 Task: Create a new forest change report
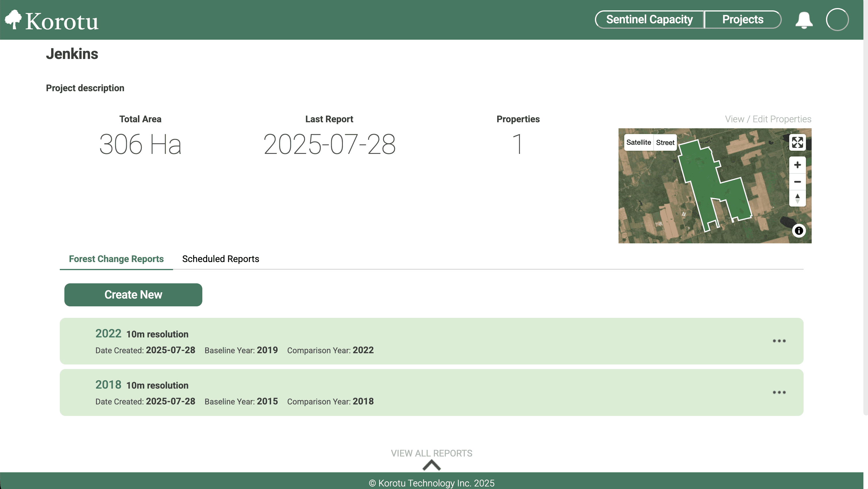point(133,295)
